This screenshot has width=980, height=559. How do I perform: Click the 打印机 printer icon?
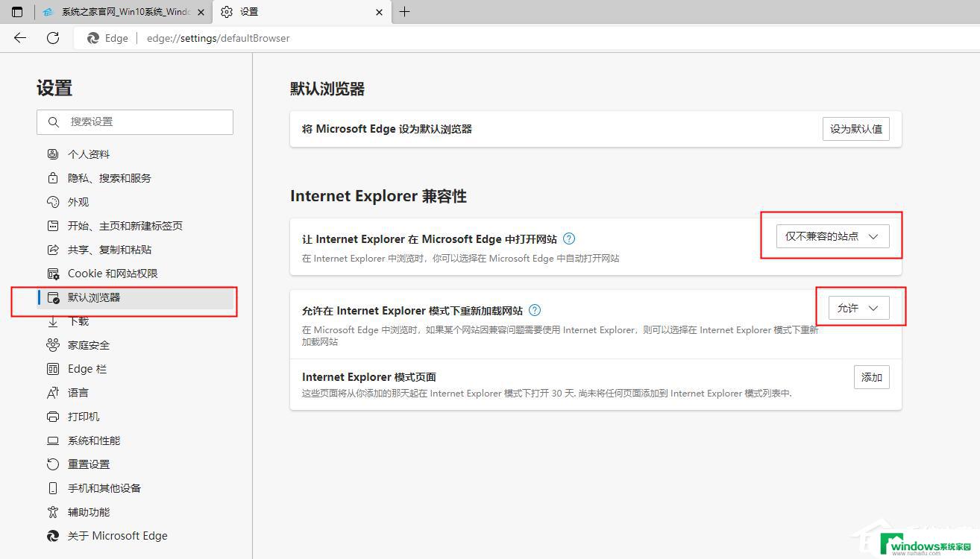tap(53, 417)
